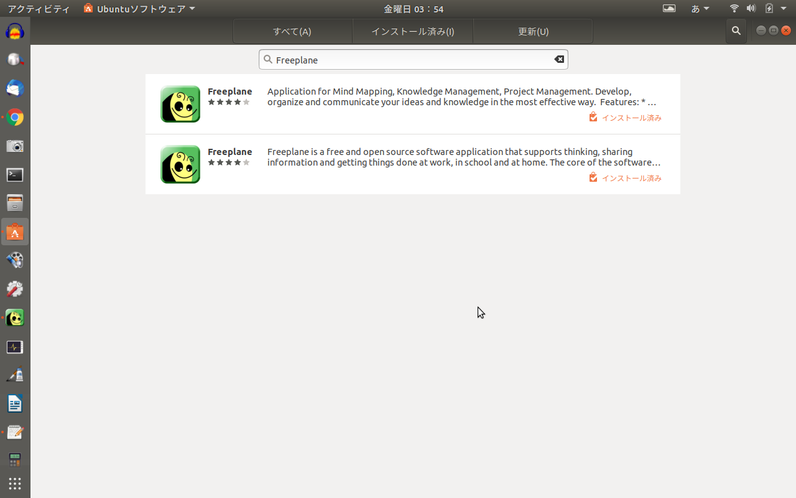Viewport: 796px width, 498px height.
Task: Open the アクティビティ overview
Action: click(38, 9)
